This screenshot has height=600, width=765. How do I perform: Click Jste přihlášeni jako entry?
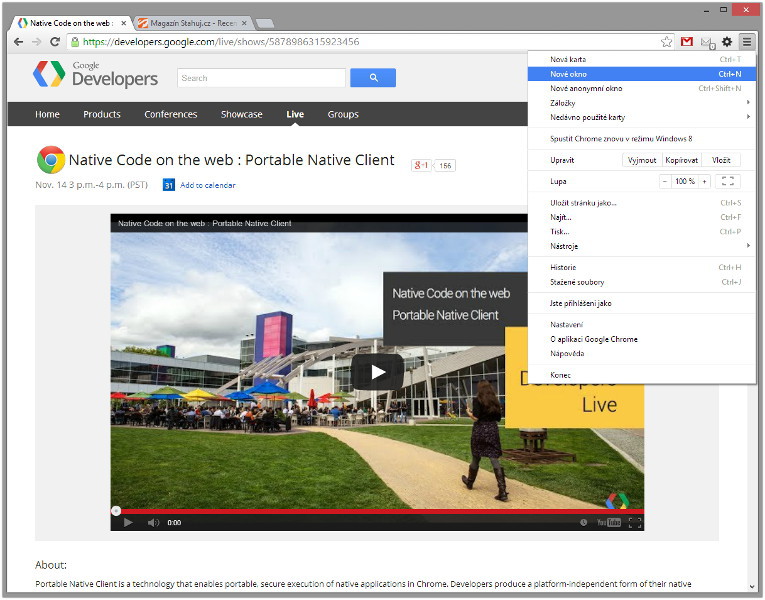642,303
